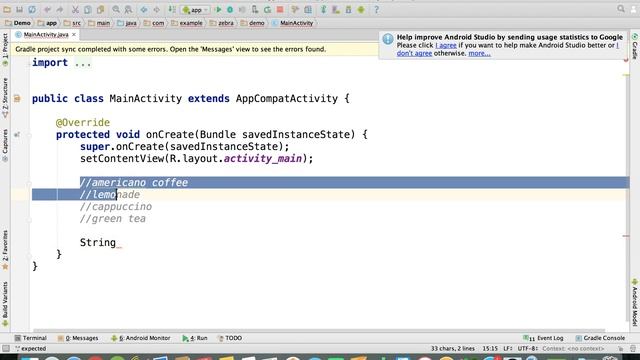Stop the process with the red square

coord(280,9)
